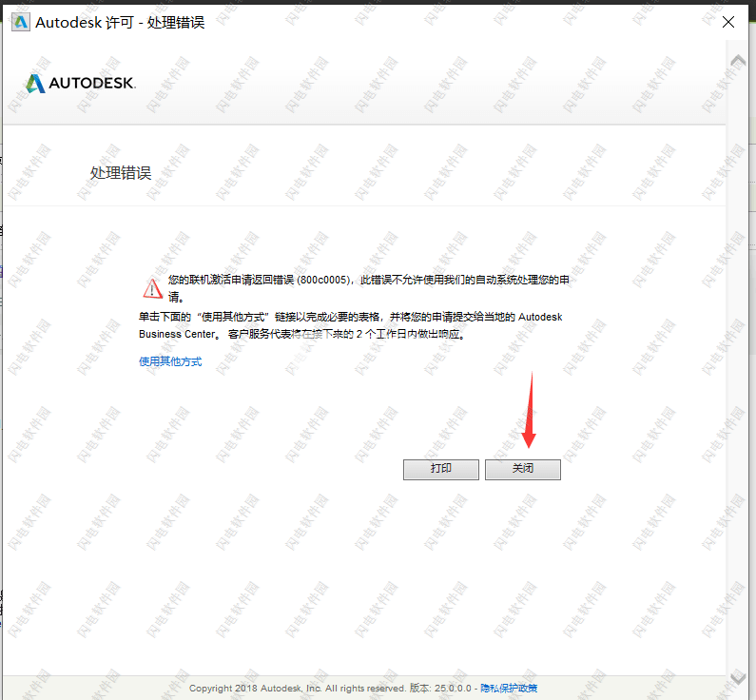Open the 使用其他方式 link
Image resolution: width=756 pixels, height=700 pixels.
click(170, 361)
